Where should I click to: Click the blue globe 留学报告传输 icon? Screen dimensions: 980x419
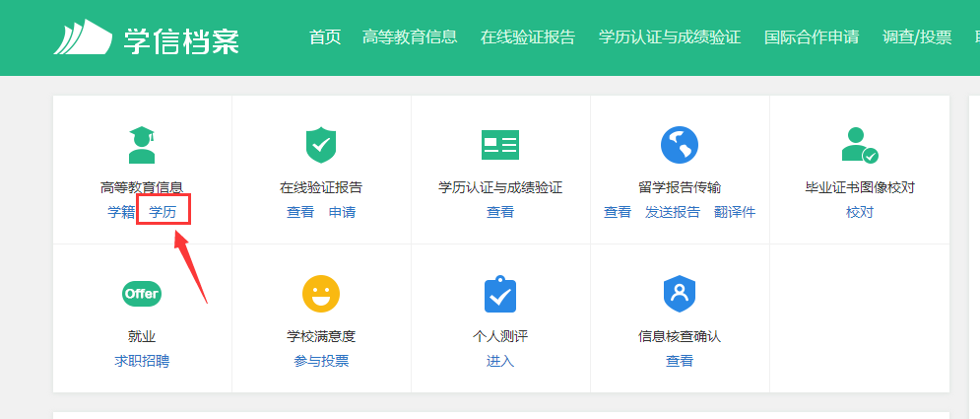click(x=679, y=145)
